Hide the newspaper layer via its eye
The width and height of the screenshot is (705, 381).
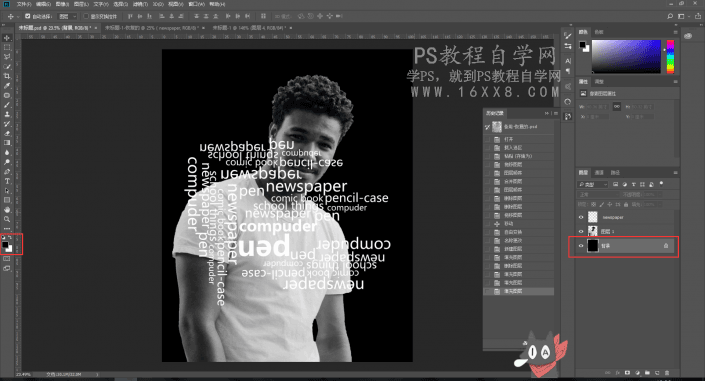581,217
